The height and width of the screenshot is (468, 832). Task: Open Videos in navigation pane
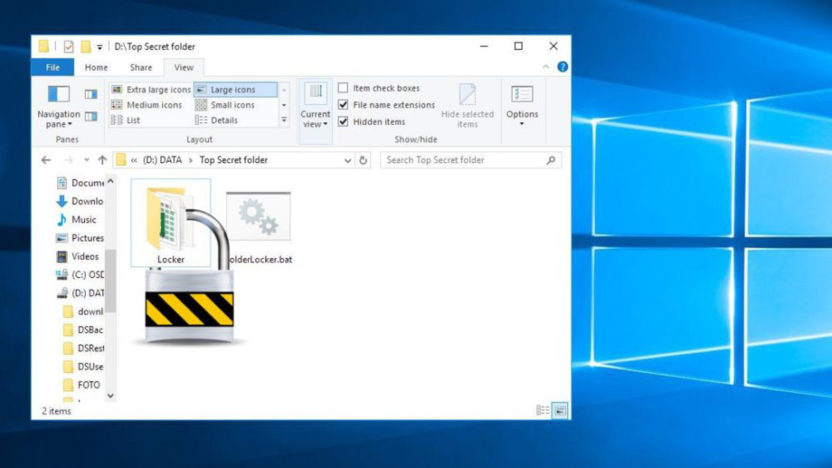click(77, 256)
